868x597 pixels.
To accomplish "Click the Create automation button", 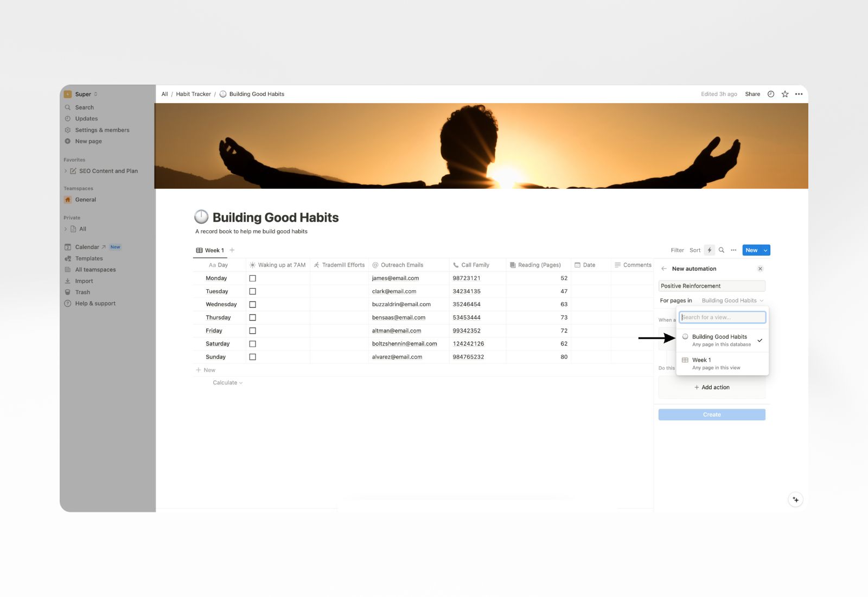I will click(712, 415).
